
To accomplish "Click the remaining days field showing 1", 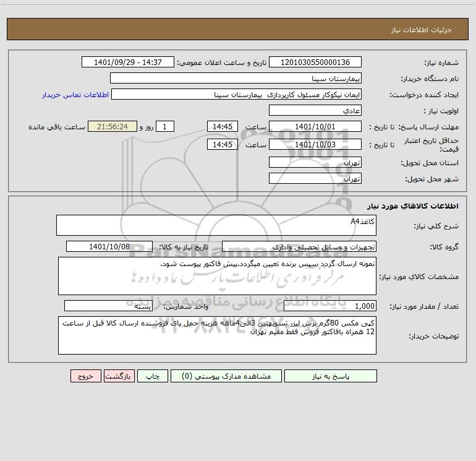I will tap(165, 126).
